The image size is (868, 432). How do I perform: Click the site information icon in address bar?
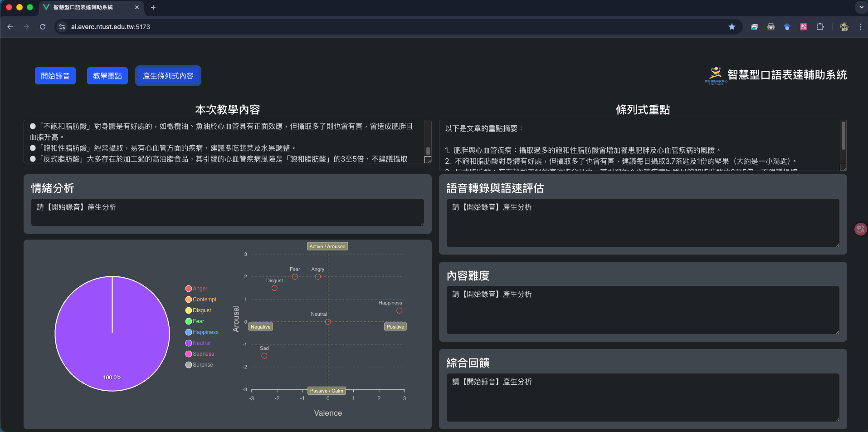point(63,27)
